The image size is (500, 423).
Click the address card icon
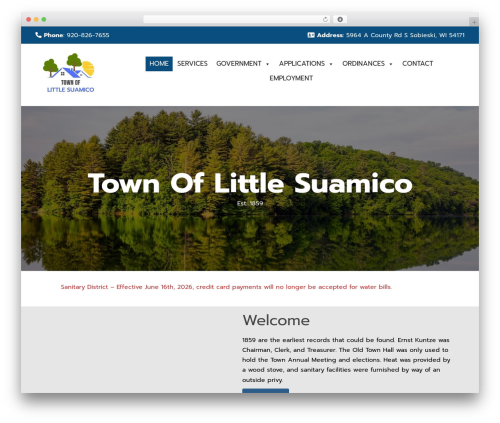311,35
